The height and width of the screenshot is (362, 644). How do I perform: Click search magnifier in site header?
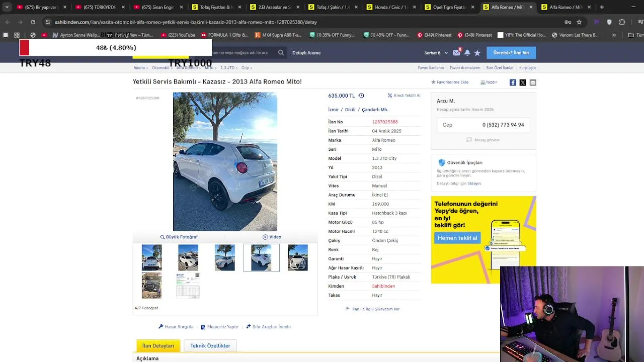281,52
